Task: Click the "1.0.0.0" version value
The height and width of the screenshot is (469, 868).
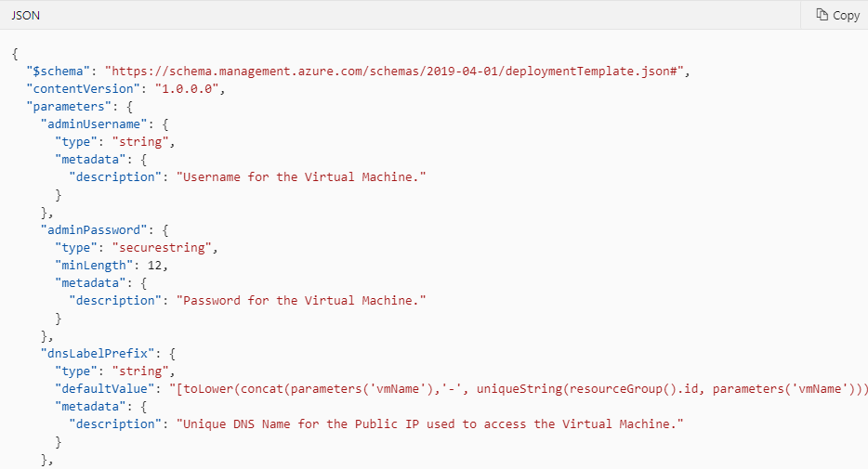Action: 187,89
